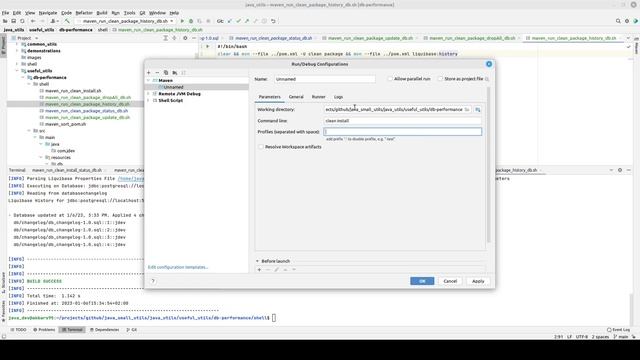Build project with the hammer icon

pos(67,21)
